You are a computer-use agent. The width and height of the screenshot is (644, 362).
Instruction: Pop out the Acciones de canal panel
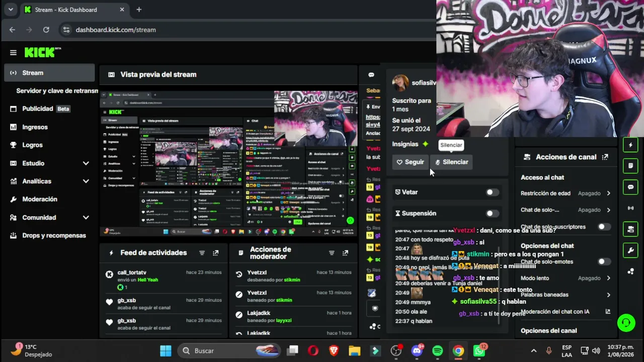[x=605, y=157]
